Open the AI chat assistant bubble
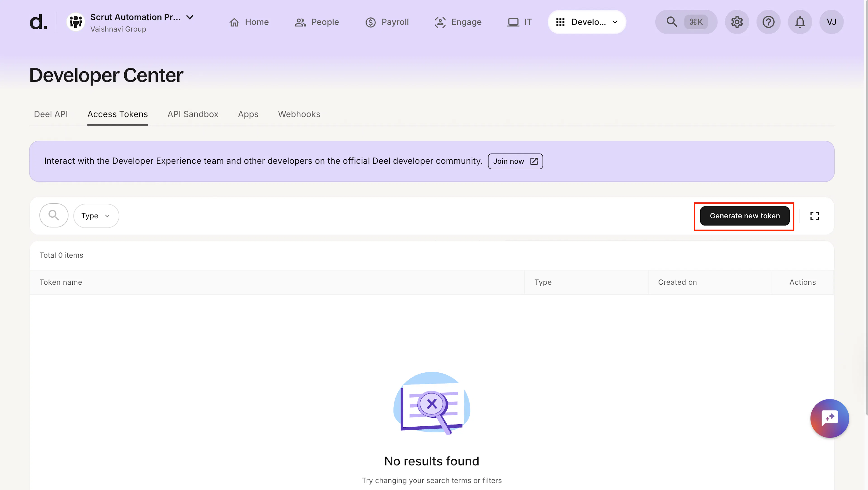 point(830,418)
